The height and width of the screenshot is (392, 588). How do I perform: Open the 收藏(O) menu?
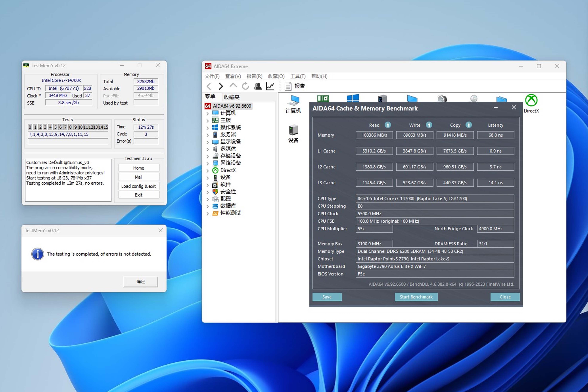pyautogui.click(x=276, y=76)
